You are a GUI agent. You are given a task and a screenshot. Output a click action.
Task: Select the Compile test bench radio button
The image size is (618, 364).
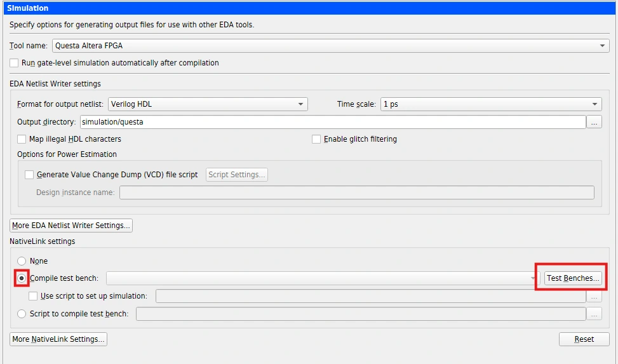click(x=22, y=278)
